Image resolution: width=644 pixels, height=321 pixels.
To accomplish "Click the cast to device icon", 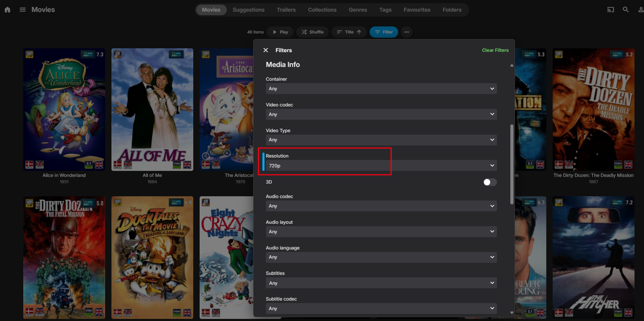I will [x=610, y=10].
